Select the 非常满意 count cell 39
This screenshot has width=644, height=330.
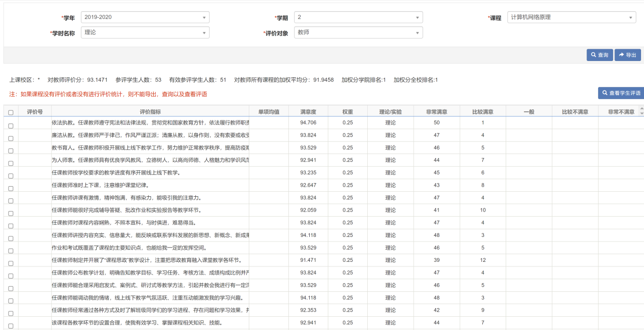(436, 260)
